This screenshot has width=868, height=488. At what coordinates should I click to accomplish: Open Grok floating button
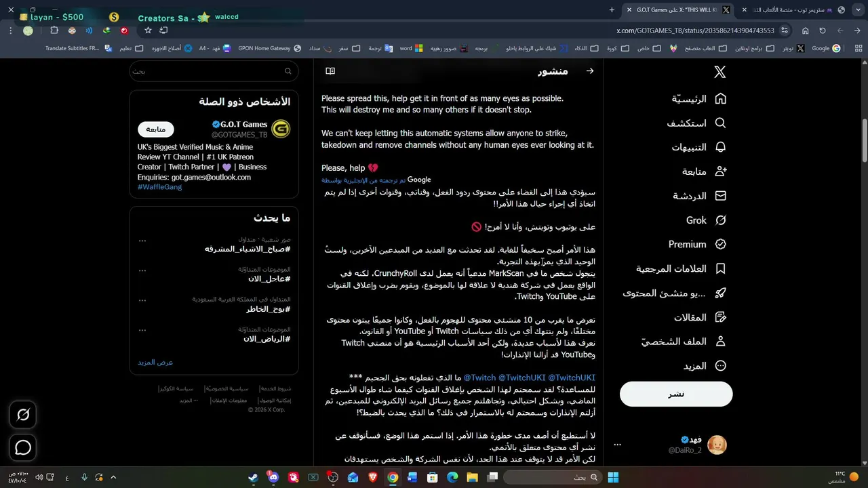tap(23, 415)
